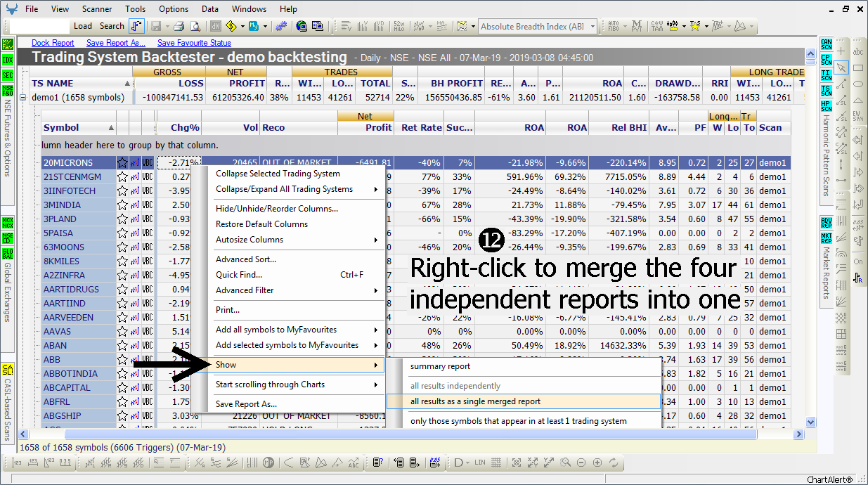The height and width of the screenshot is (485, 868).
Task: Open the Absolute Breadth Index dropdown
Action: click(592, 27)
